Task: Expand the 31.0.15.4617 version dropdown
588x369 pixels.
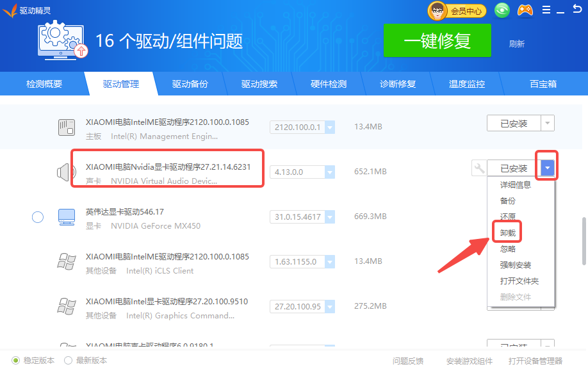Action: (x=330, y=217)
